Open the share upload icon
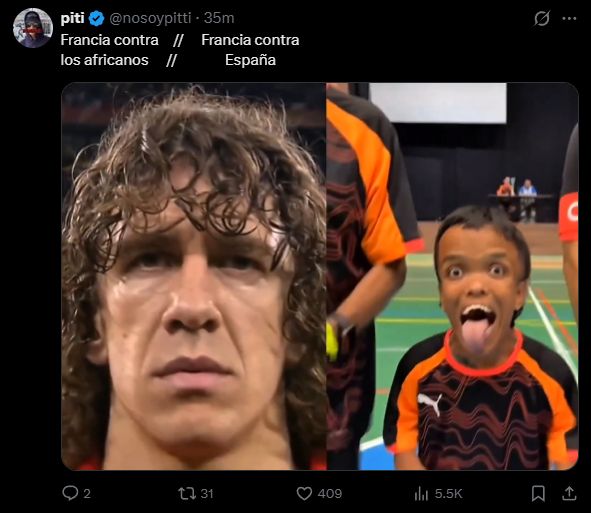The height and width of the screenshot is (513, 591). tap(569, 493)
